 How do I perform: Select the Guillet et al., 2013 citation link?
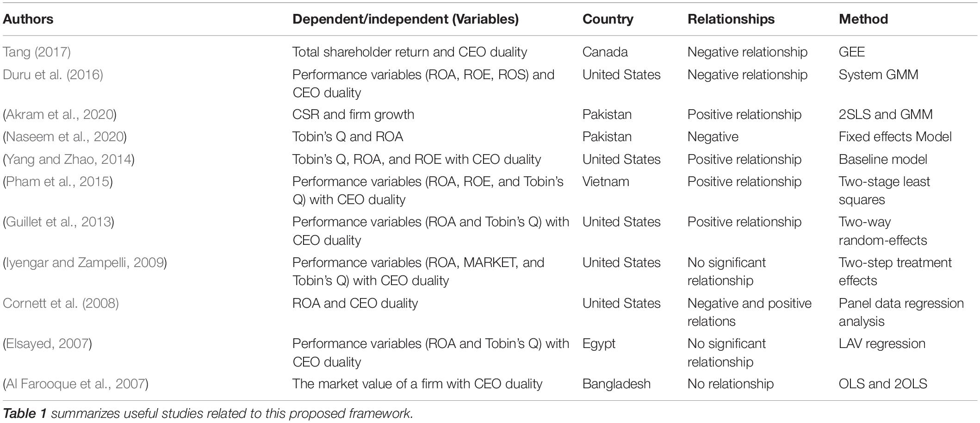[58, 222]
